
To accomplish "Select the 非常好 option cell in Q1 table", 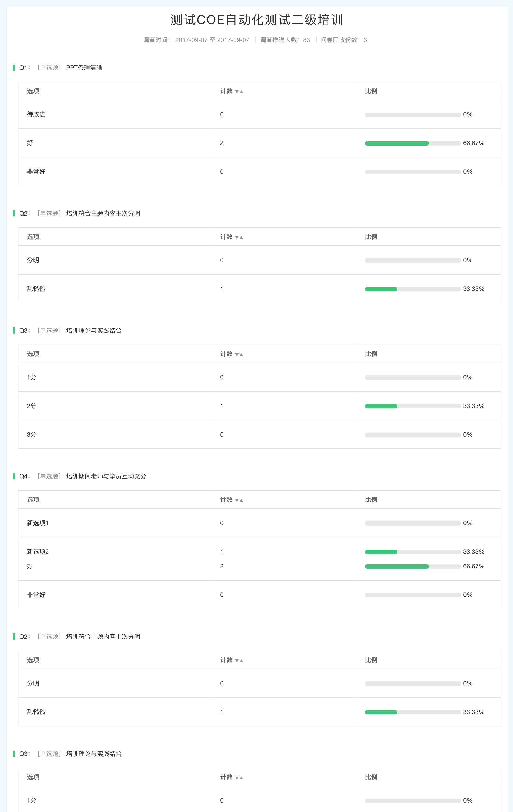I will coord(114,172).
